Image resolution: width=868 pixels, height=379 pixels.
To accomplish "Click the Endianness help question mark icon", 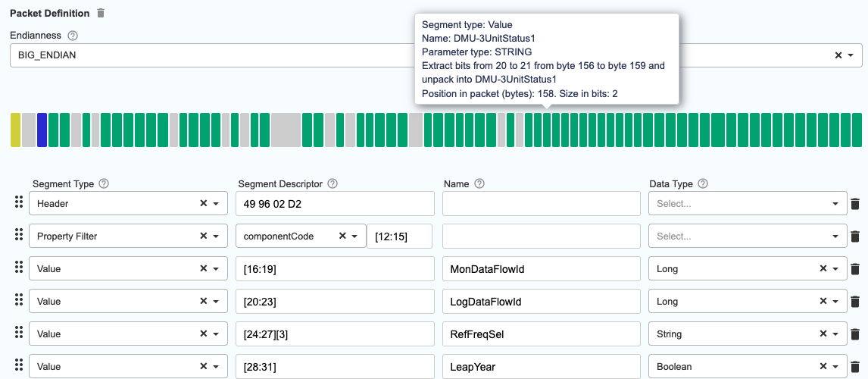I will 73,36.
